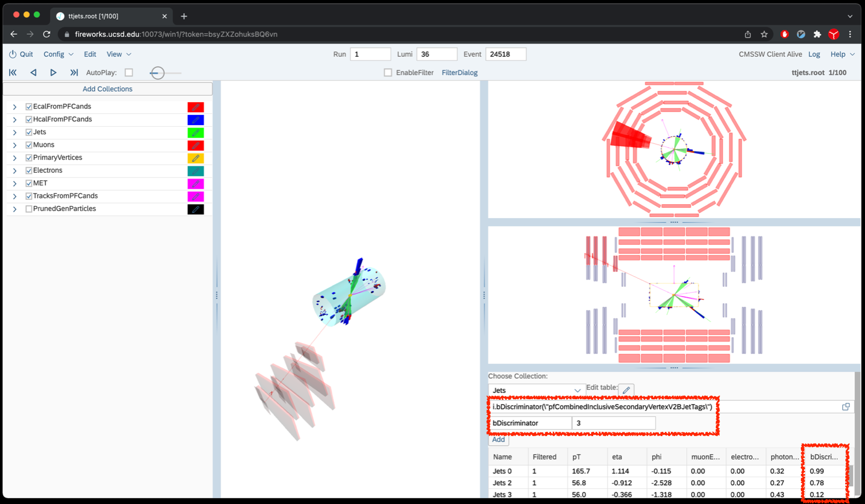Expand the Jets tree row

(x=15, y=133)
